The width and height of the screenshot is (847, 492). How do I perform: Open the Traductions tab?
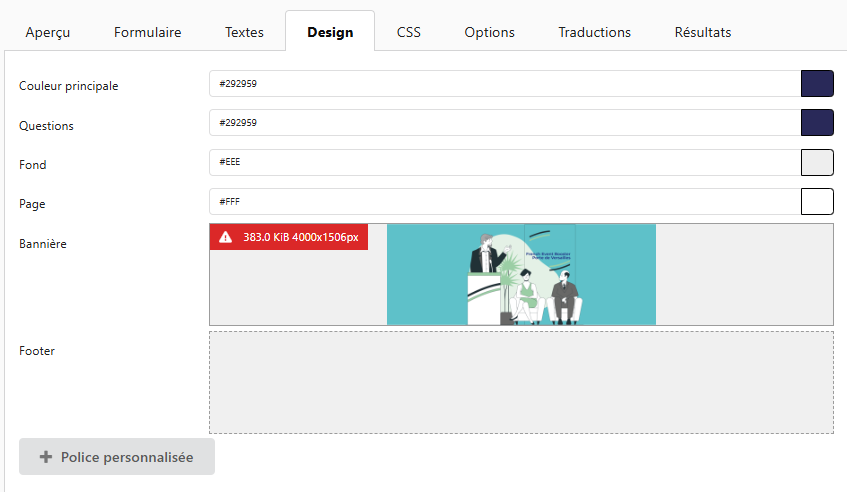coord(594,32)
